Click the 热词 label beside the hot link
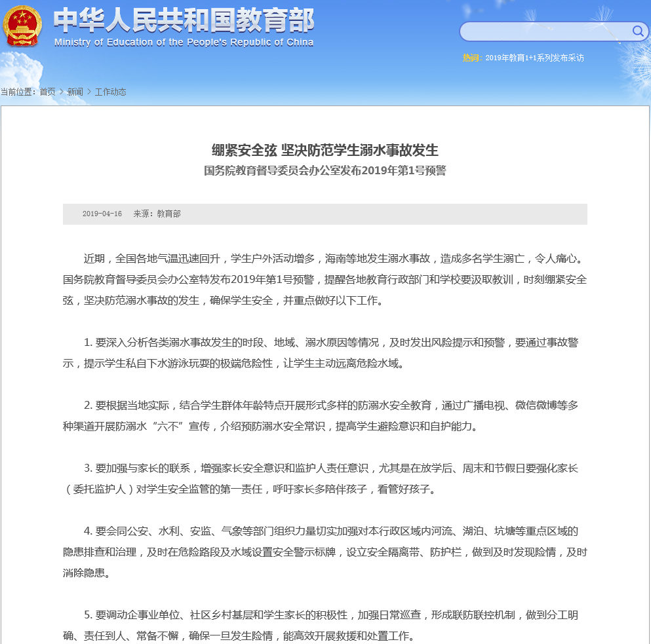The height and width of the screenshot is (644, 651). (471, 58)
